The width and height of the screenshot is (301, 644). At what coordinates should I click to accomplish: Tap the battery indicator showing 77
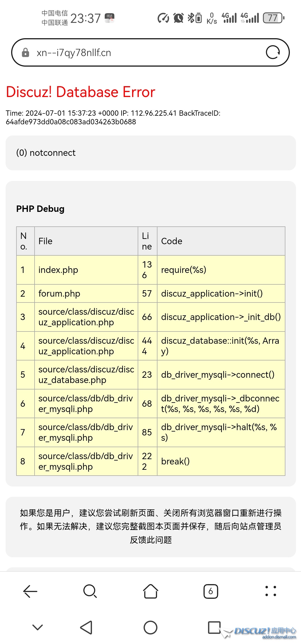(x=274, y=18)
